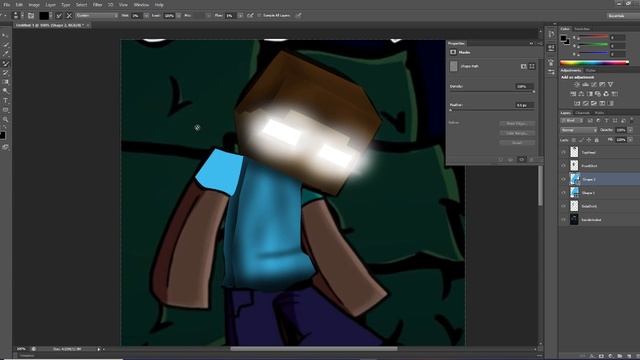This screenshot has width=640, height=360.
Task: Load selection from mask in Properties panel
Action: point(501,160)
